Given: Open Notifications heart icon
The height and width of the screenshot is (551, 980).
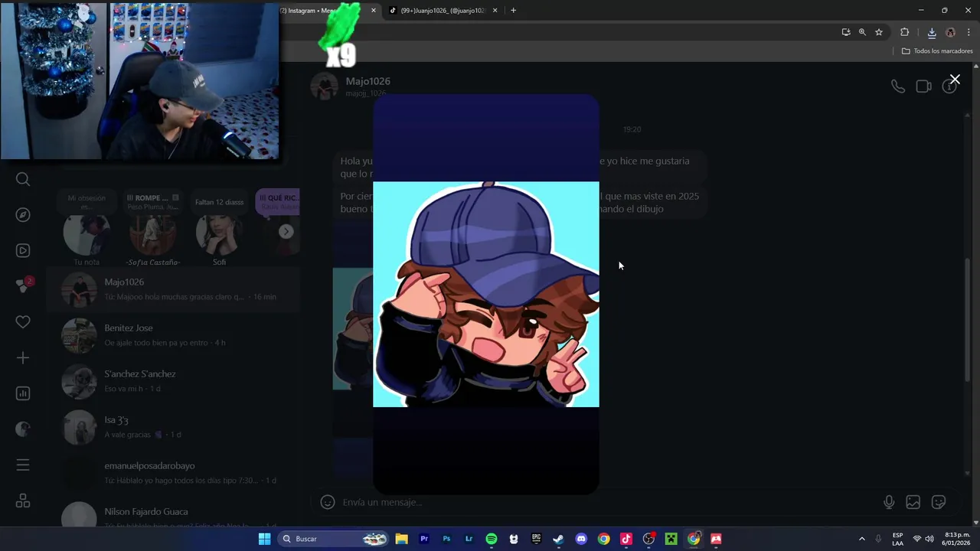Looking at the screenshot, I should click(23, 322).
